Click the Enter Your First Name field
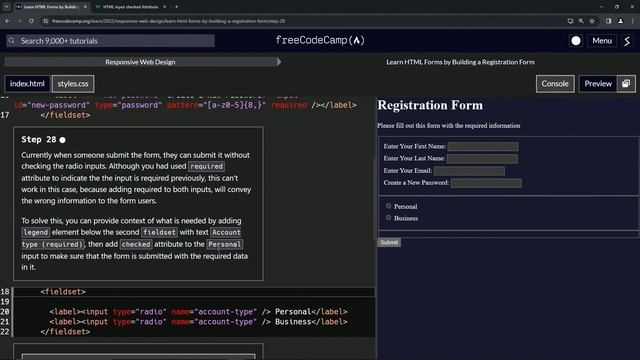 483,147
